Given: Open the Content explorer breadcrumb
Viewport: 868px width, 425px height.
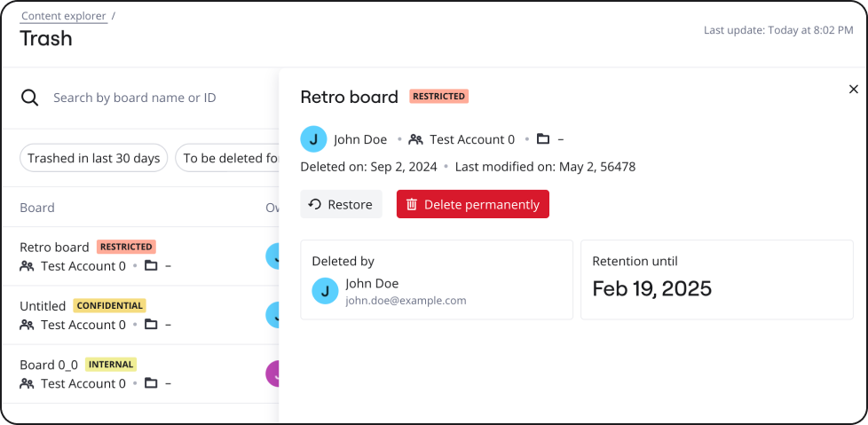Looking at the screenshot, I should pyautogui.click(x=63, y=16).
